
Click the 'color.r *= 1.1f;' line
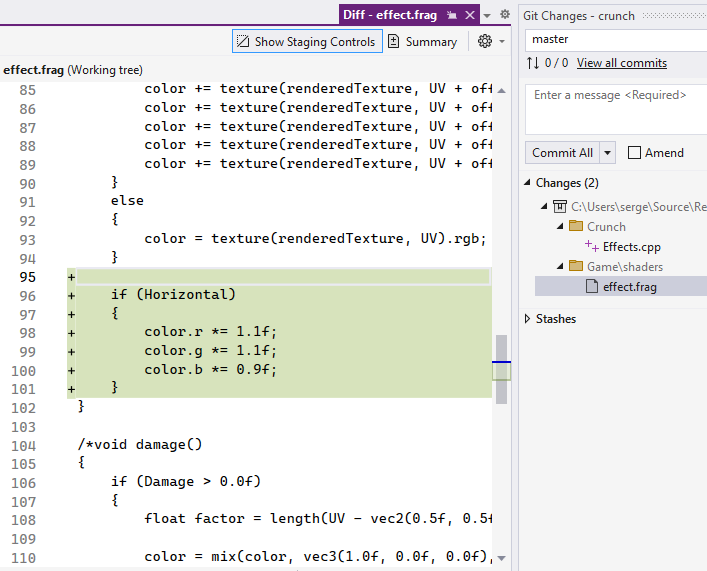(211, 332)
